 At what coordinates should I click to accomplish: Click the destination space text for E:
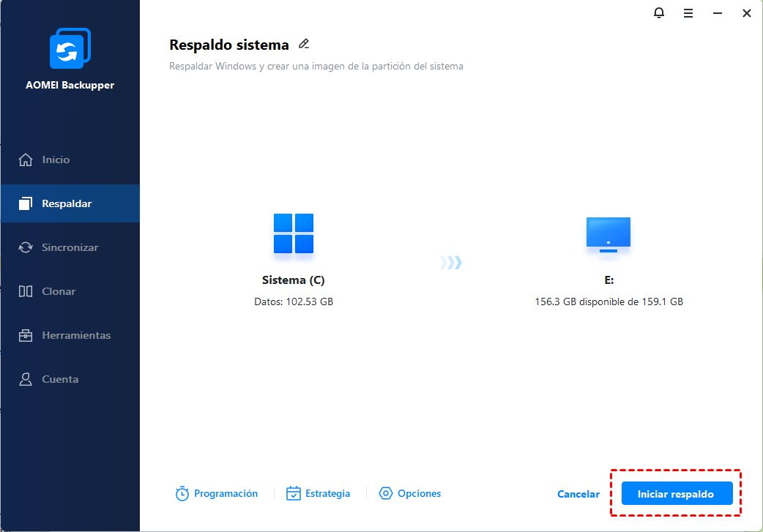[608, 301]
